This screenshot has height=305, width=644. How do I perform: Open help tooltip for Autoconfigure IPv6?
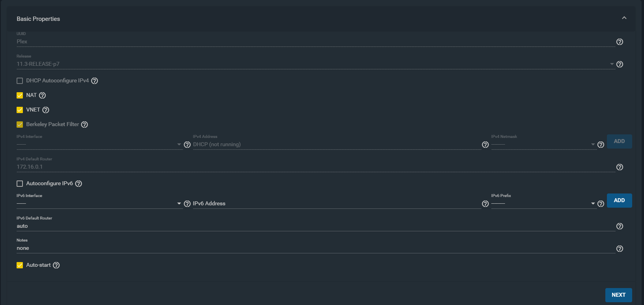point(79,184)
